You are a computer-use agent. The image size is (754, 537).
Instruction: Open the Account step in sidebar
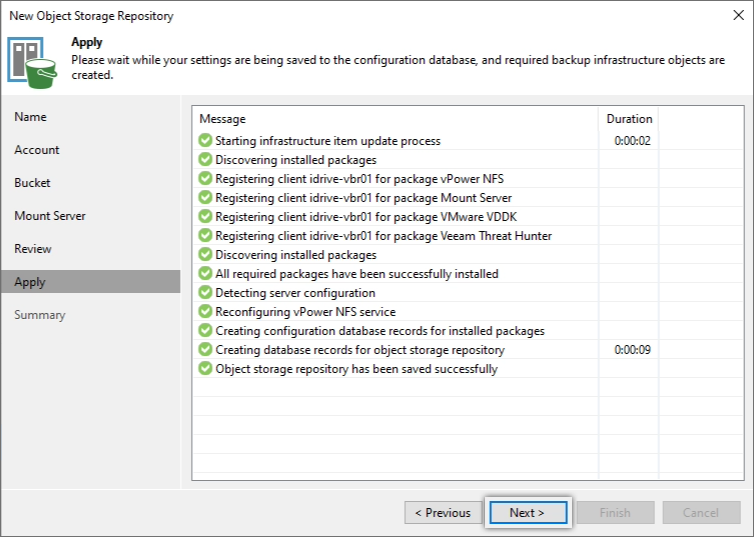point(37,150)
